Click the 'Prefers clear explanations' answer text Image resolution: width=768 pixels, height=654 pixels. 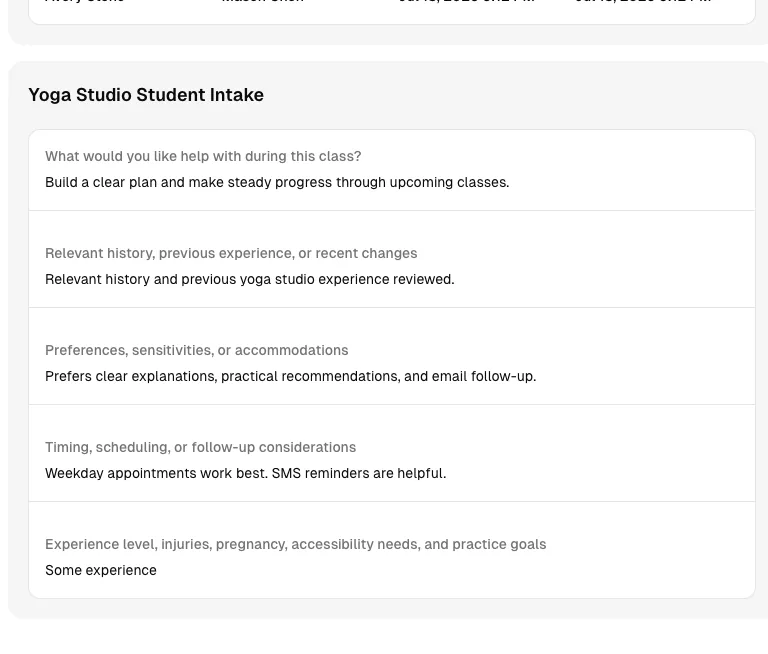point(290,376)
